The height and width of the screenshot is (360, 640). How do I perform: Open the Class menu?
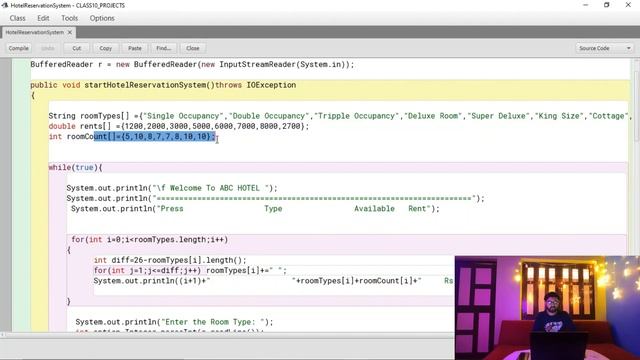pyautogui.click(x=18, y=18)
